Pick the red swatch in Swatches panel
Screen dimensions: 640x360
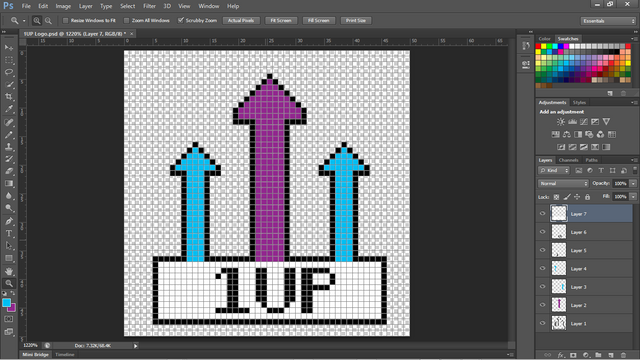click(x=538, y=46)
